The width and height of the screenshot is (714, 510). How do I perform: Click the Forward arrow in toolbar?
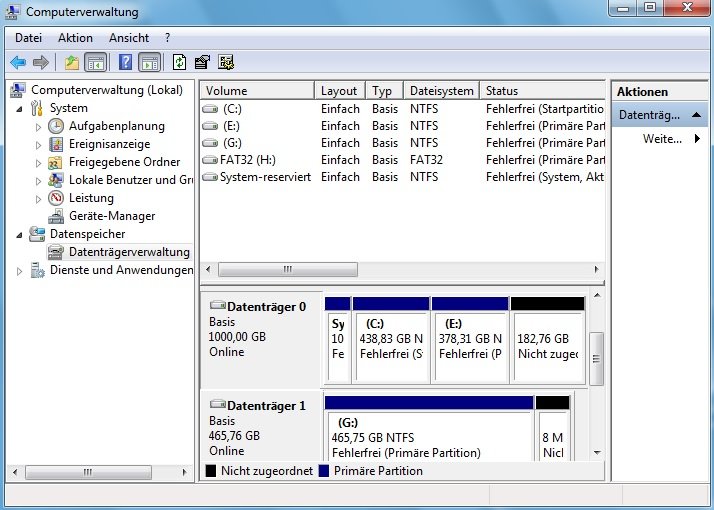click(41, 62)
